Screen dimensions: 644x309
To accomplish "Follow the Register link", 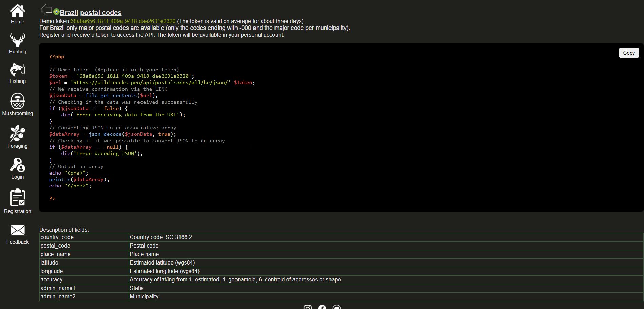I will tap(50, 35).
